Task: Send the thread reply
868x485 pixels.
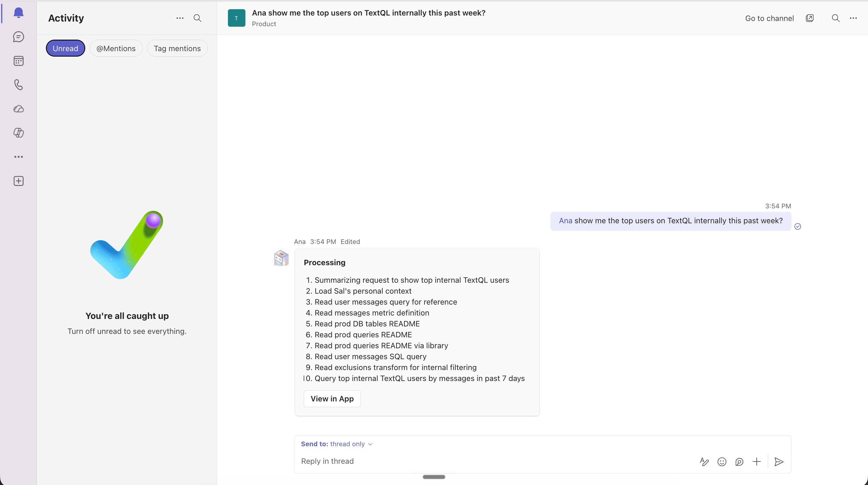Action: [779, 461]
